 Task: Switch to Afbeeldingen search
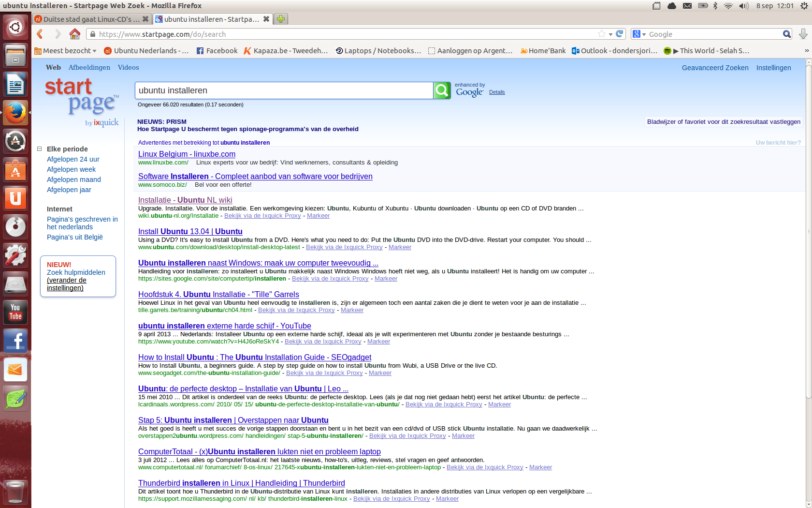coord(89,67)
